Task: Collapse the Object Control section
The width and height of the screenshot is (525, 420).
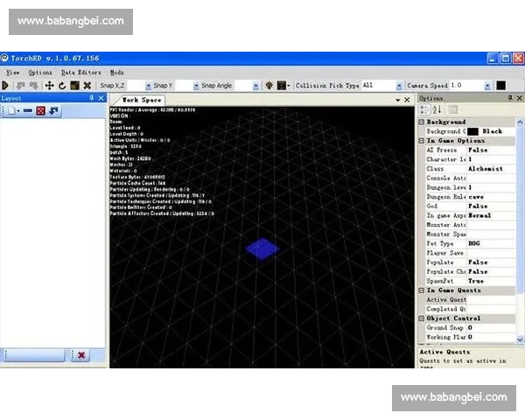Action: click(x=421, y=318)
